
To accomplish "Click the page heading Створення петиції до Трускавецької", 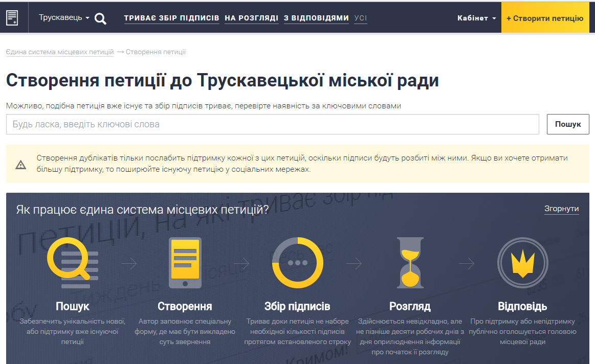I will 223,80.
